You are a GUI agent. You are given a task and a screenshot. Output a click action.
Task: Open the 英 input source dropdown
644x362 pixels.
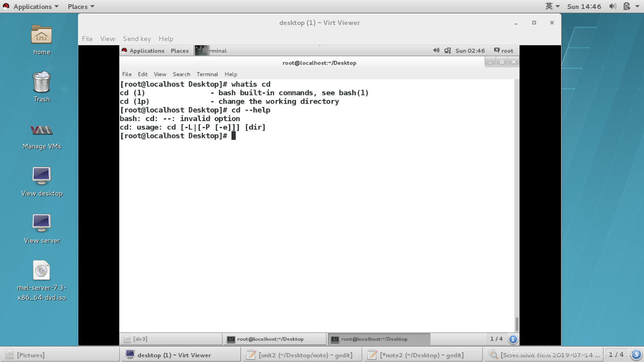pos(552,6)
